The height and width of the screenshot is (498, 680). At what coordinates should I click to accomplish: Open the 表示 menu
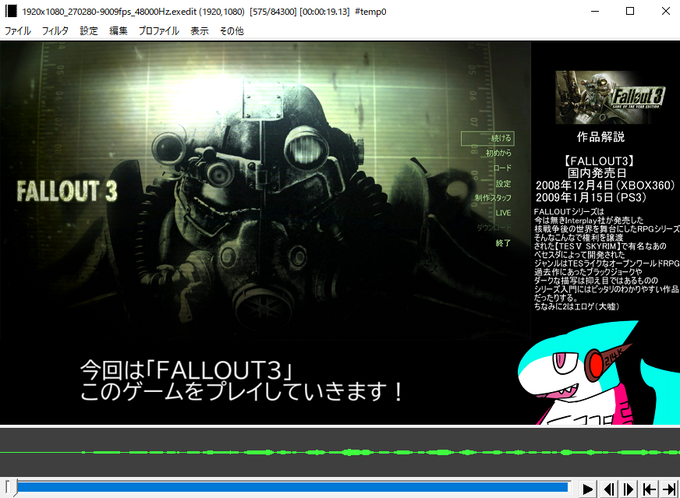199,31
